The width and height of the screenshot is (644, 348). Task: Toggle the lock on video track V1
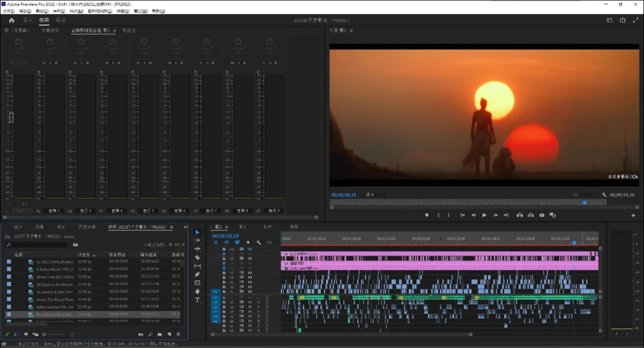(224, 292)
